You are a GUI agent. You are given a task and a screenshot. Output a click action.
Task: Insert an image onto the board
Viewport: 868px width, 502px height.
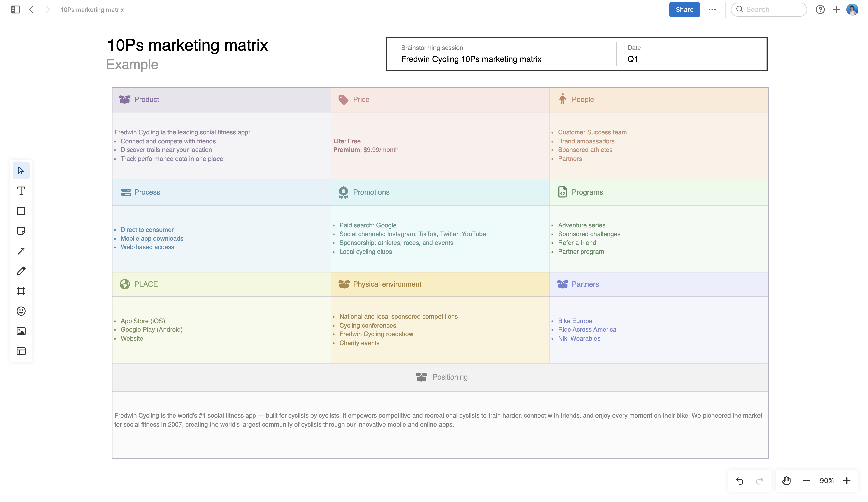click(x=21, y=331)
